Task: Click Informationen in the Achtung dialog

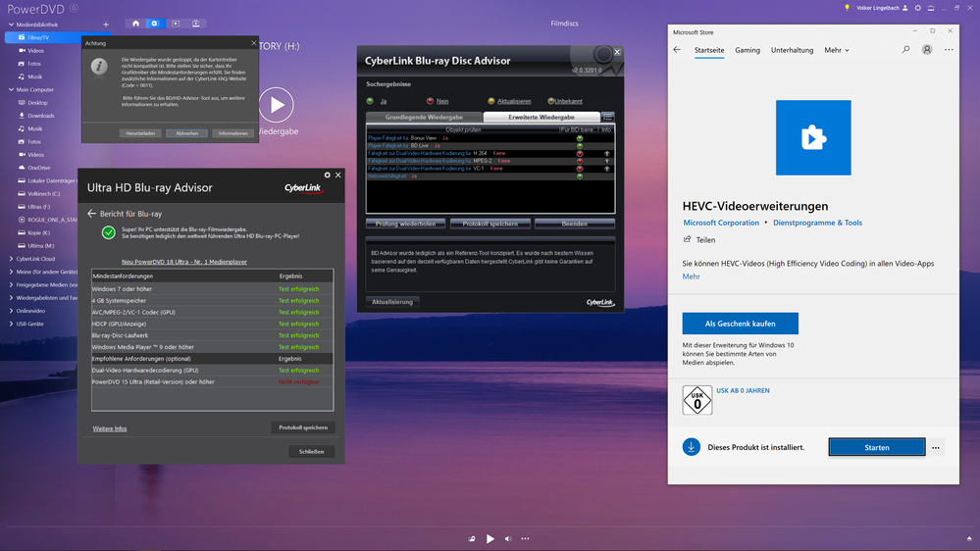Action: click(x=233, y=133)
